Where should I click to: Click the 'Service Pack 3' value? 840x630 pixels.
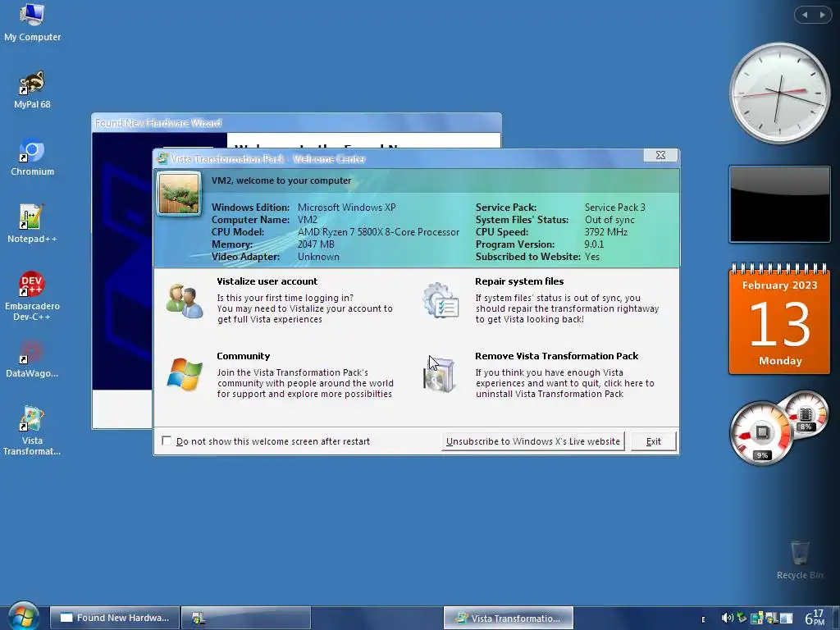tap(614, 208)
